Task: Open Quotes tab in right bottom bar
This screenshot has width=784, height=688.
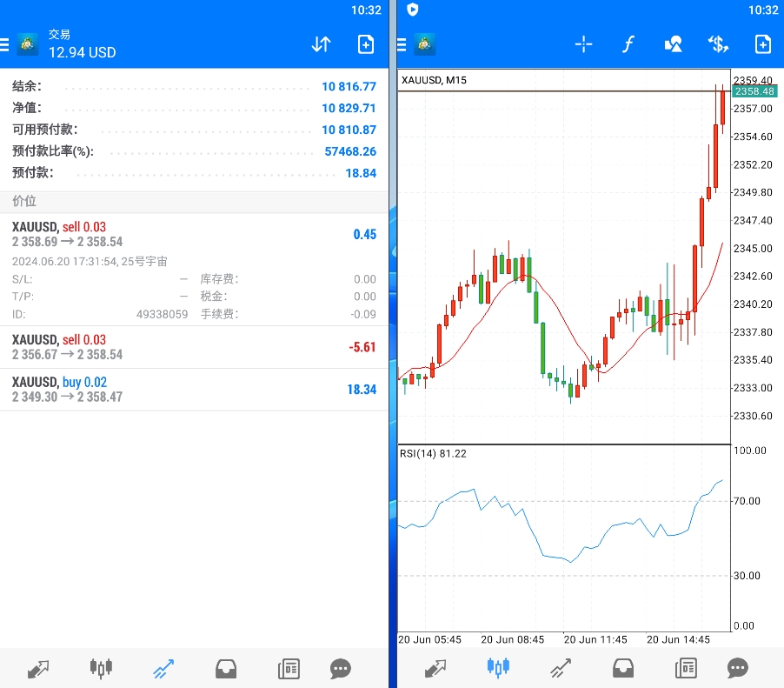Action: click(x=435, y=668)
